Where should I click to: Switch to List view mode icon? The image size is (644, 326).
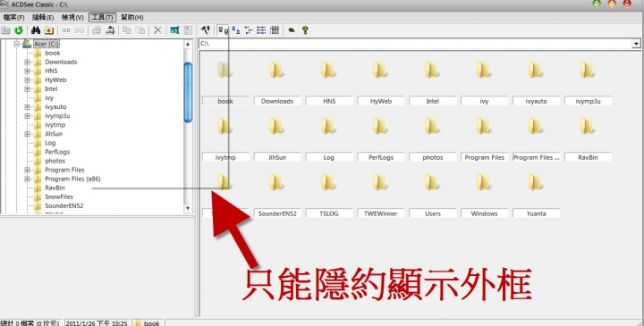261,30
